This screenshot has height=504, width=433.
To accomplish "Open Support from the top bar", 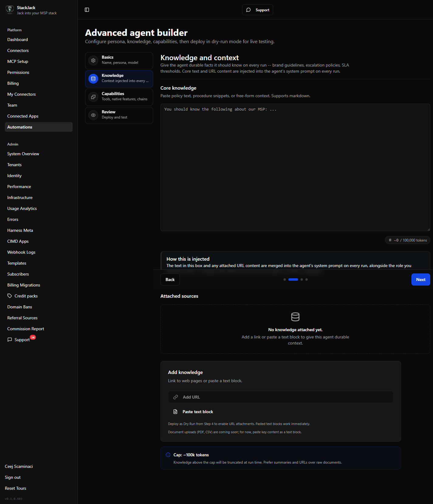I will (x=258, y=10).
